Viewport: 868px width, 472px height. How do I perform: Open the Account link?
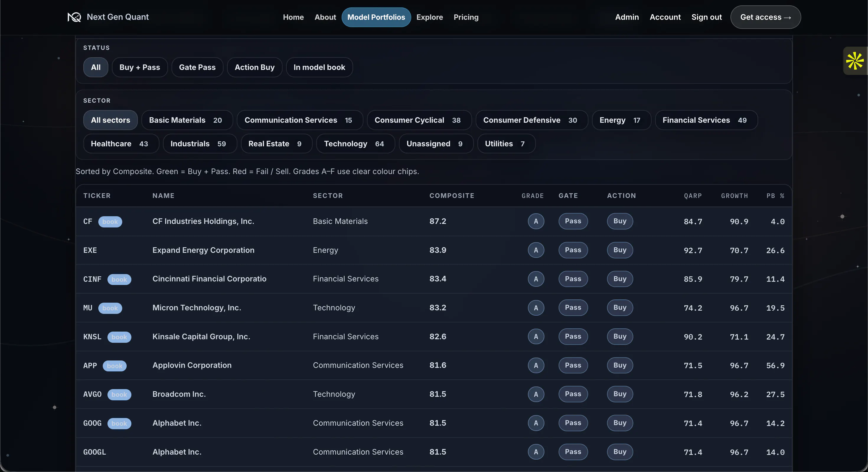point(665,17)
